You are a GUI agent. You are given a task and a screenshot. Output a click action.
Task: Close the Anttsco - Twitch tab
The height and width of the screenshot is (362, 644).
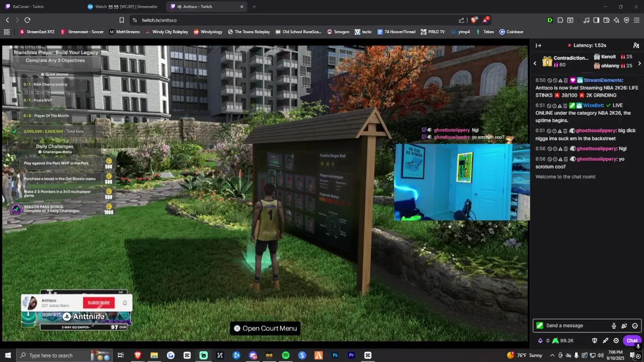[x=242, y=7]
